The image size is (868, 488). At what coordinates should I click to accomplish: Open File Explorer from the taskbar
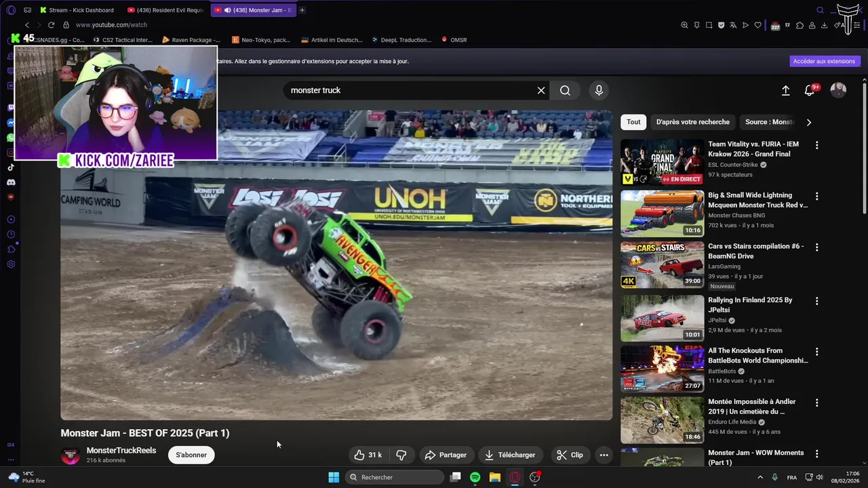click(494, 477)
